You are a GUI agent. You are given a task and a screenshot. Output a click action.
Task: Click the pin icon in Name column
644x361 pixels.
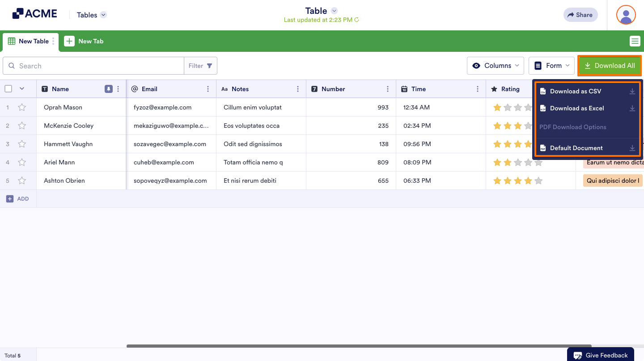(x=108, y=89)
